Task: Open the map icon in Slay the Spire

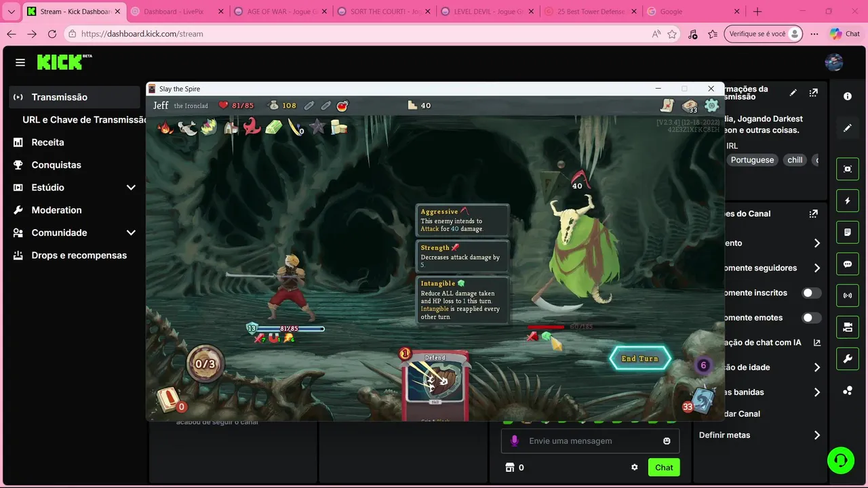Action: point(668,105)
